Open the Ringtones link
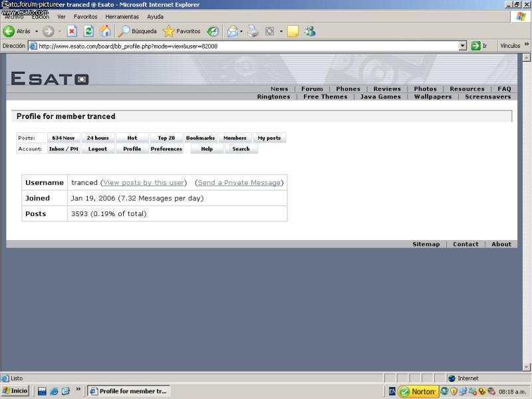The width and height of the screenshot is (532, 399). (x=273, y=96)
